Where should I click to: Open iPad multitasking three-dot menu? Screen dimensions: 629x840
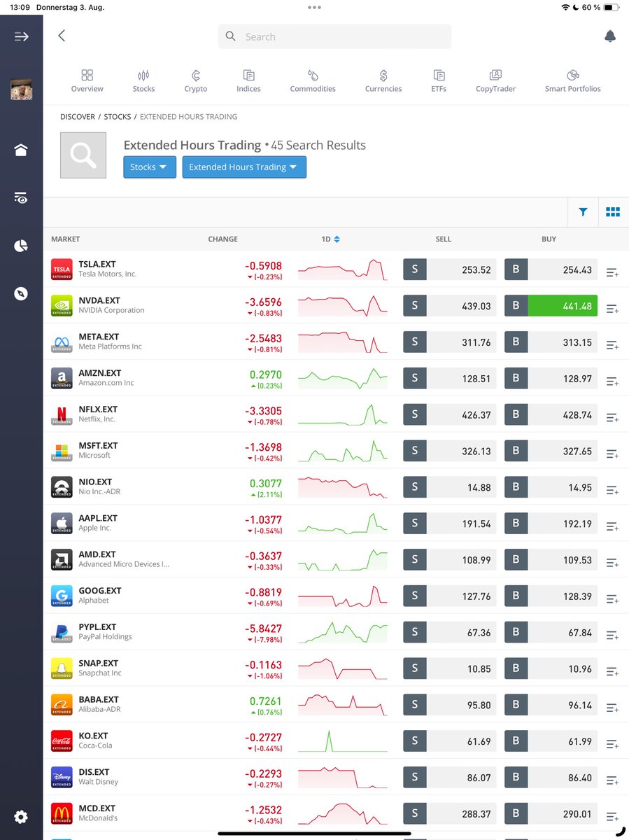(x=314, y=7)
